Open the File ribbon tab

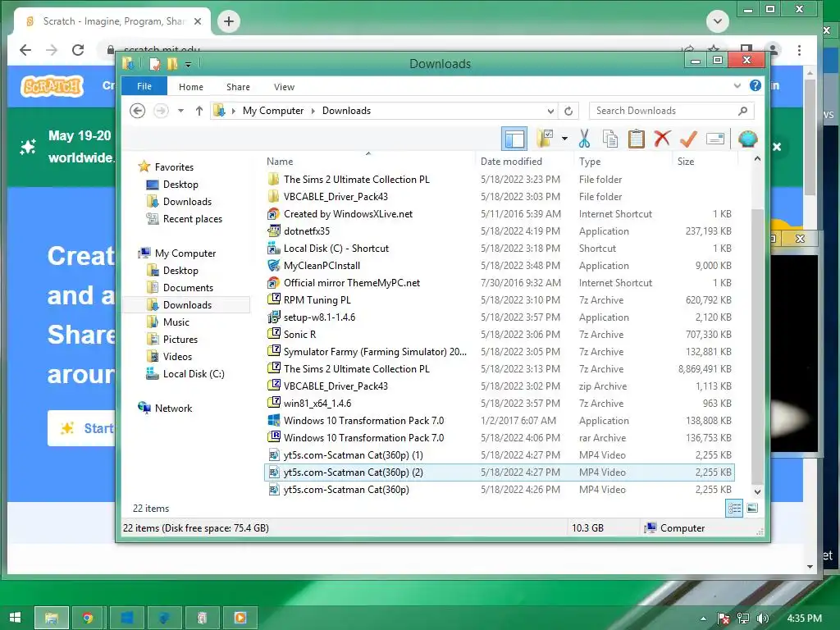point(144,86)
